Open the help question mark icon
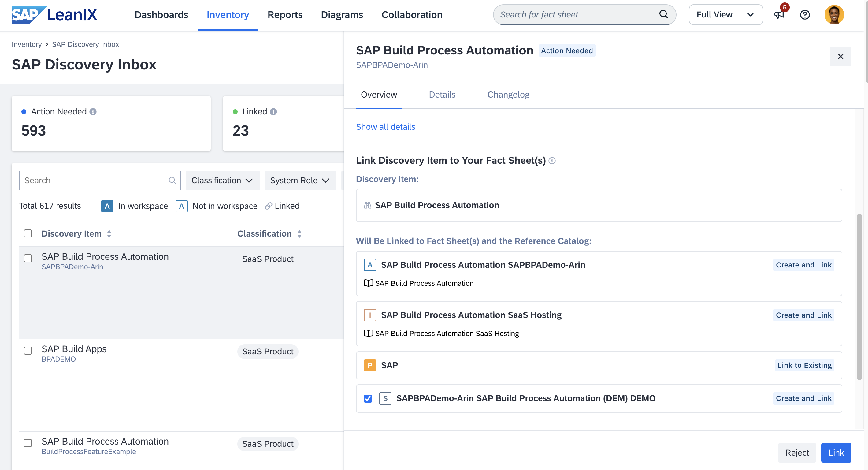The image size is (868, 470). pos(805,15)
